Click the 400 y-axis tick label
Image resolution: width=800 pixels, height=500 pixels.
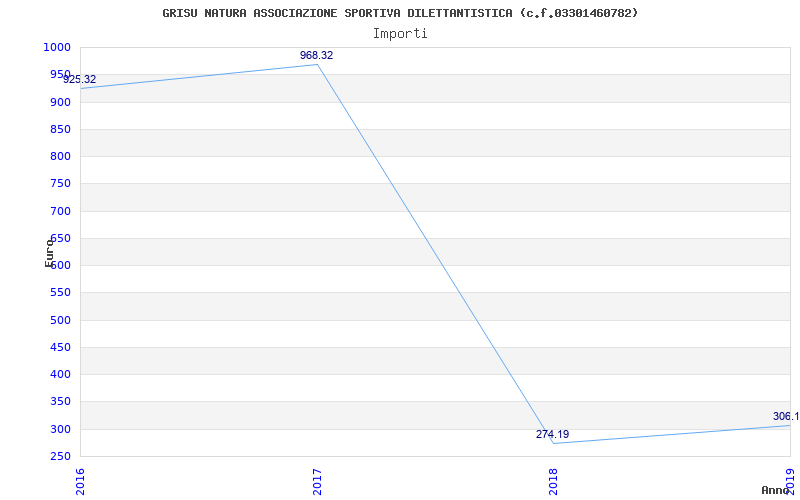[x=60, y=374]
